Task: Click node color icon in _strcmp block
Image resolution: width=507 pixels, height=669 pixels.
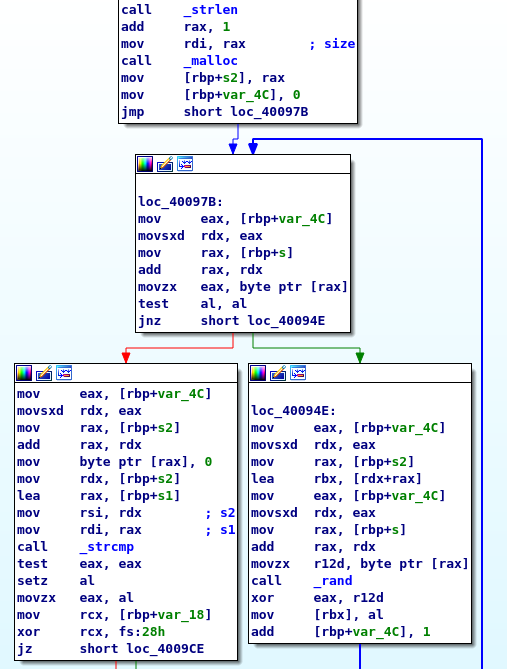Action: [x=24, y=373]
